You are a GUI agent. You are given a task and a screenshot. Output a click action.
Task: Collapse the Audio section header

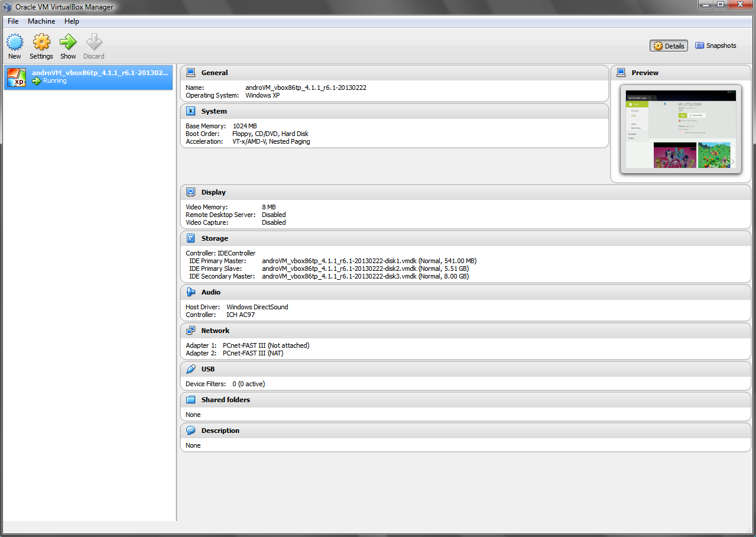click(x=466, y=292)
